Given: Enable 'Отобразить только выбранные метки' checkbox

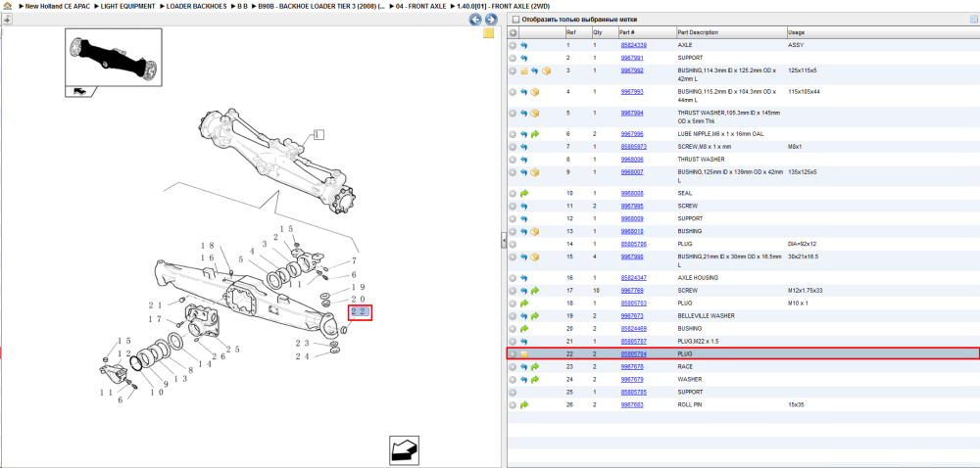Looking at the screenshot, I should pos(515,20).
